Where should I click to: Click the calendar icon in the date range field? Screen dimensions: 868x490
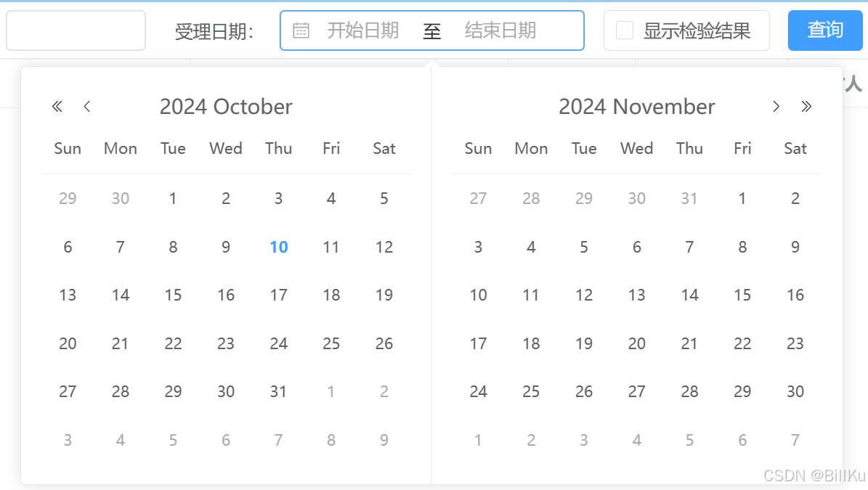301,30
